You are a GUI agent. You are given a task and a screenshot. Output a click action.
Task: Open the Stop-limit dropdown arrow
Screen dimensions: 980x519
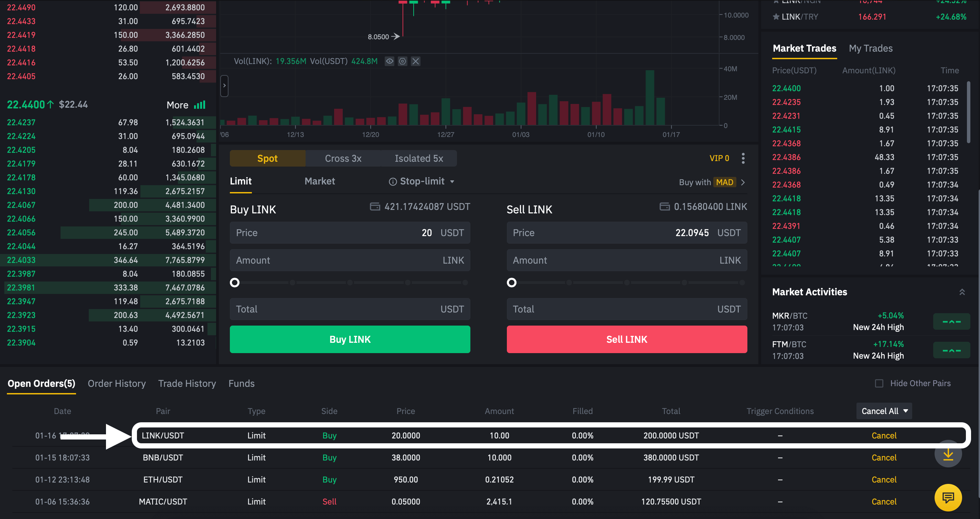452,181
